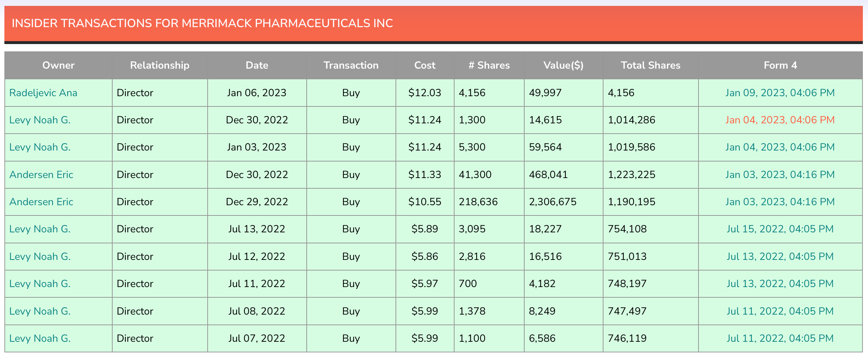Sort by the Total Shares column
The height and width of the screenshot is (359, 868).
click(x=650, y=65)
